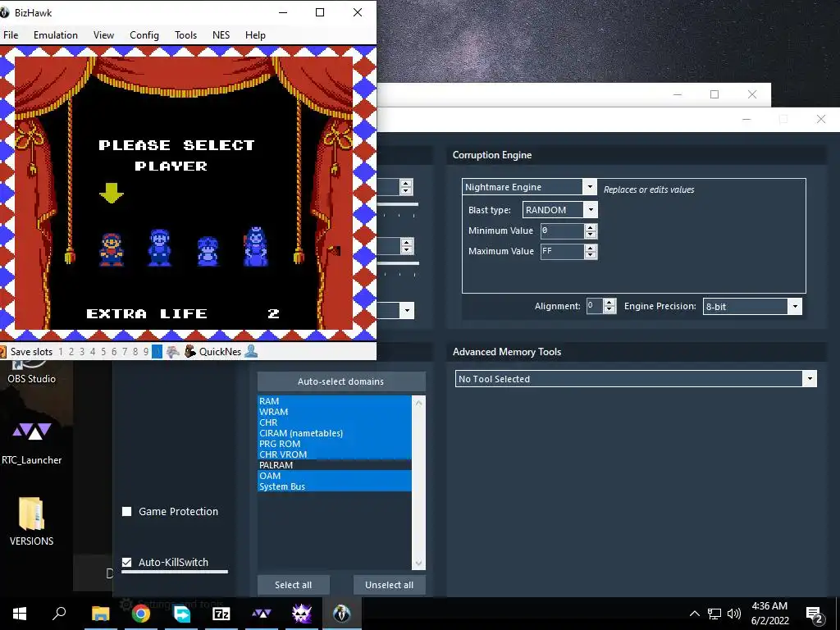Open the RTC_Launcher desktop icon
Viewport: 840px width, 630px height.
click(32, 443)
